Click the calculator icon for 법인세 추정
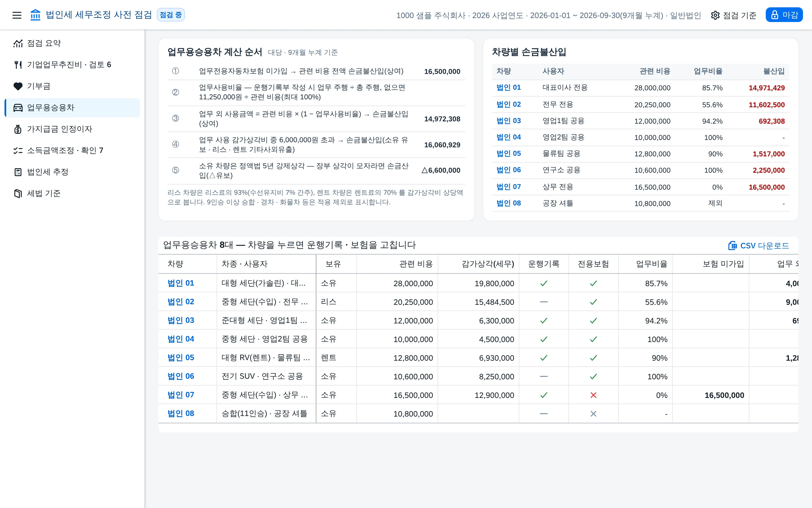 [18, 172]
